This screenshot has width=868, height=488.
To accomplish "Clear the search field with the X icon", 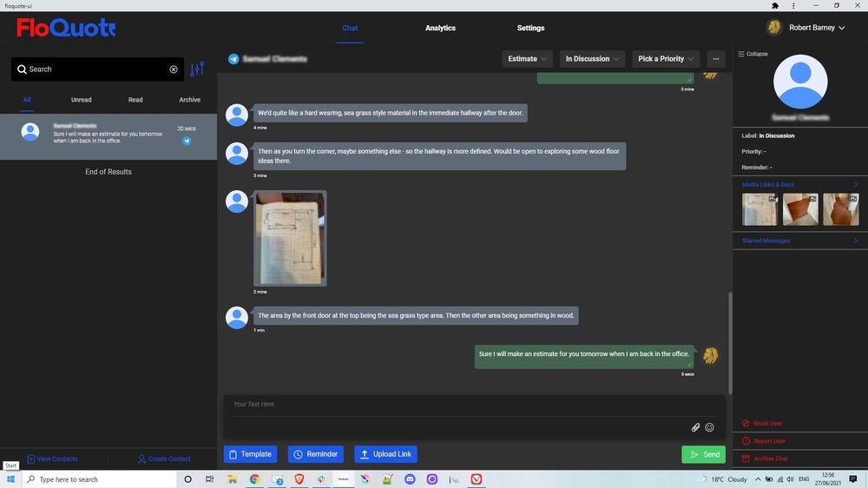I will click(174, 69).
